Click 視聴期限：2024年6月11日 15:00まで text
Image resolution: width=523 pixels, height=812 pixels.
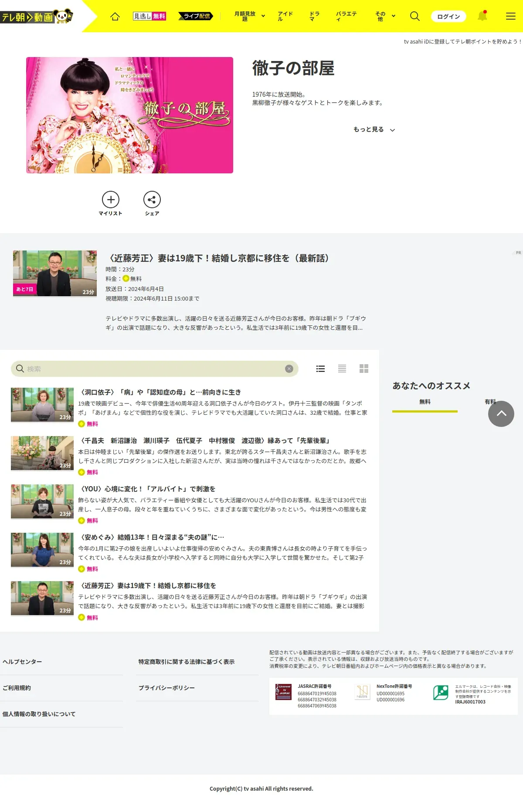tap(153, 298)
